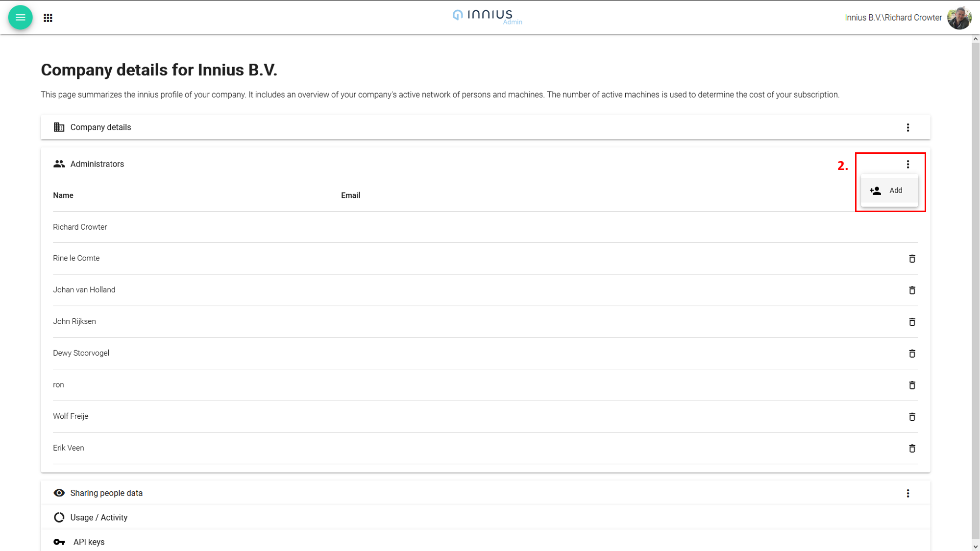980x551 pixels.
Task: Click the API keys key icon
Action: coord(59,542)
